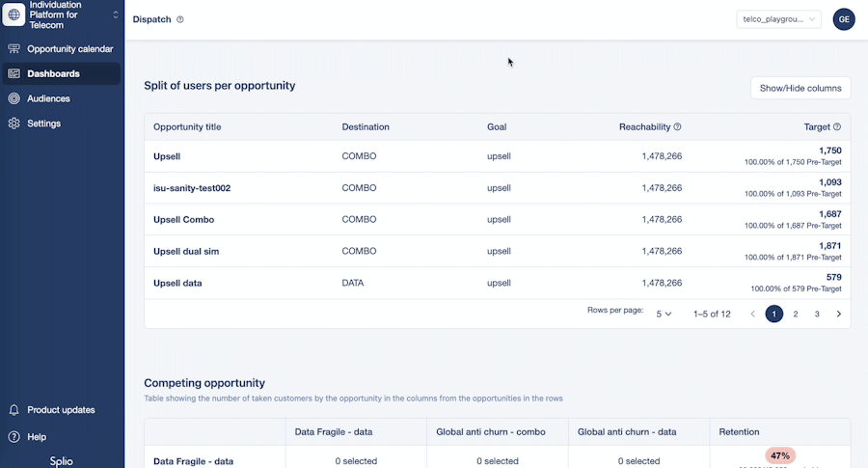Go to page 3 of table
868x468 pixels.
(x=817, y=314)
